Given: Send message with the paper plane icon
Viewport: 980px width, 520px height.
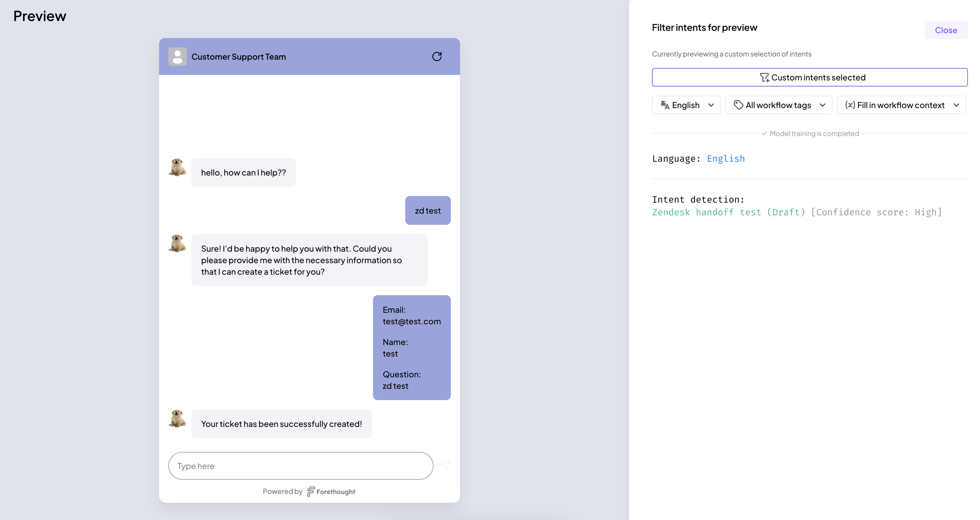Looking at the screenshot, I should tap(445, 466).
